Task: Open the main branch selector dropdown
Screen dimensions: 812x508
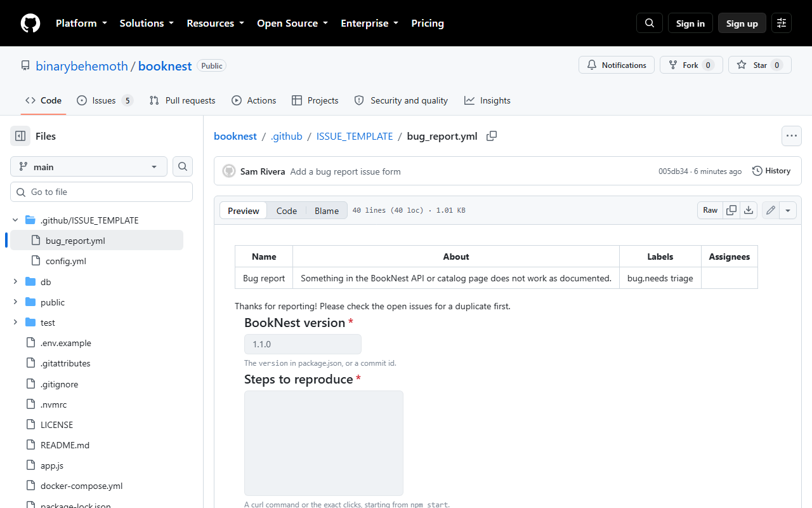Action: (x=89, y=166)
